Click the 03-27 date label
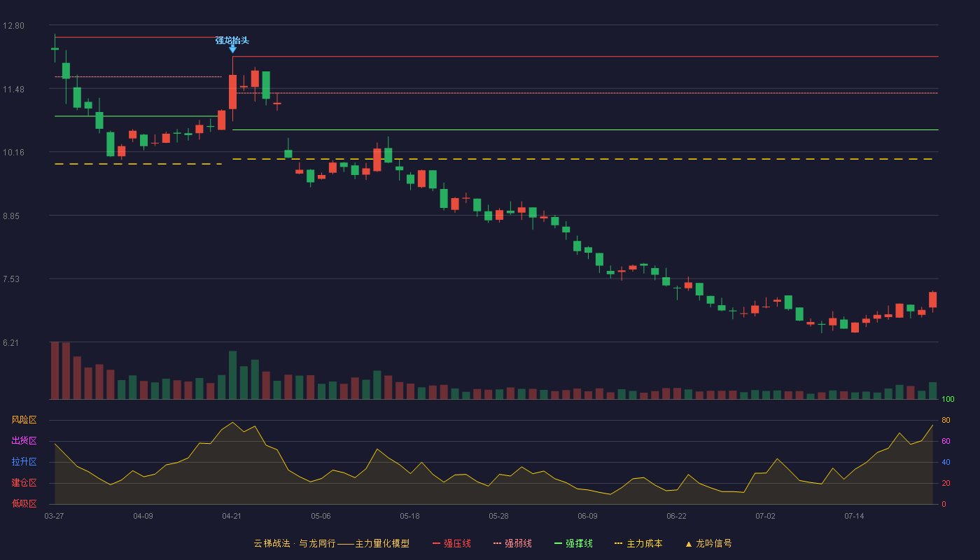The image size is (980, 560). 54,516
